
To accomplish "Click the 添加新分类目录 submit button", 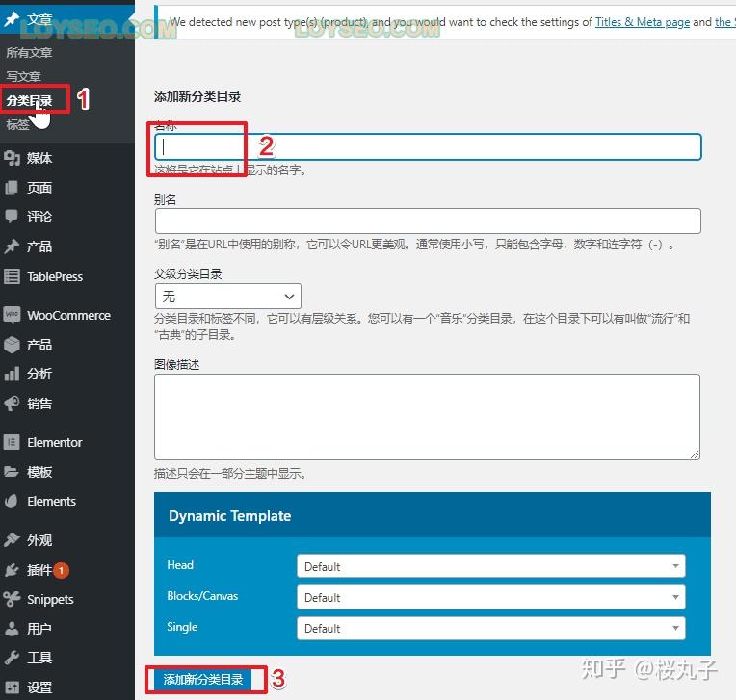I will [202, 680].
